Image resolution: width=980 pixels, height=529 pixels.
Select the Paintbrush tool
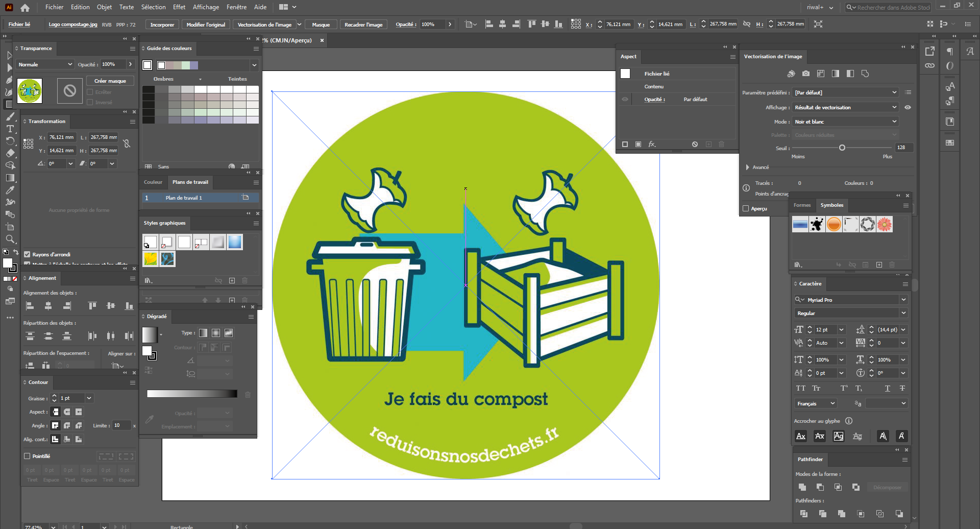pyautogui.click(x=10, y=116)
